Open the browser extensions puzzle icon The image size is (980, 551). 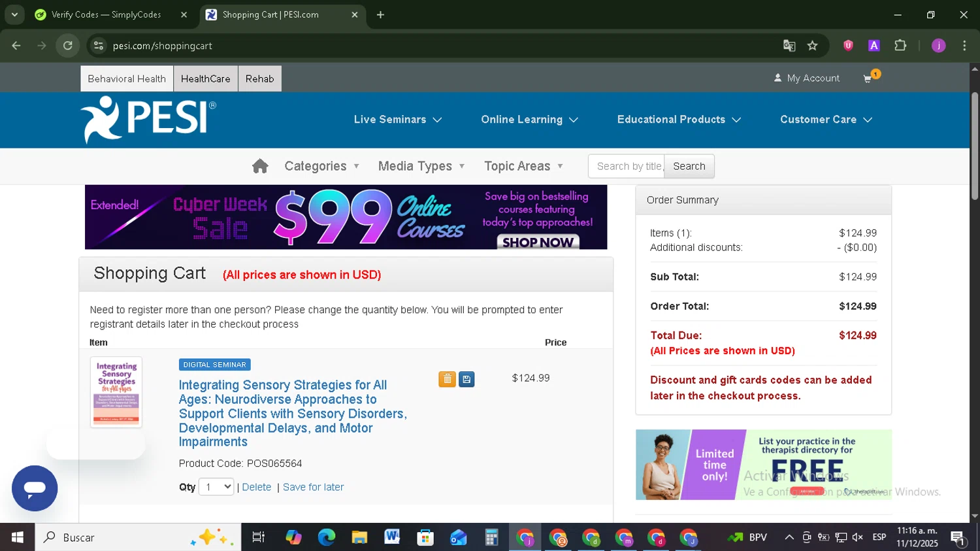[x=900, y=46]
